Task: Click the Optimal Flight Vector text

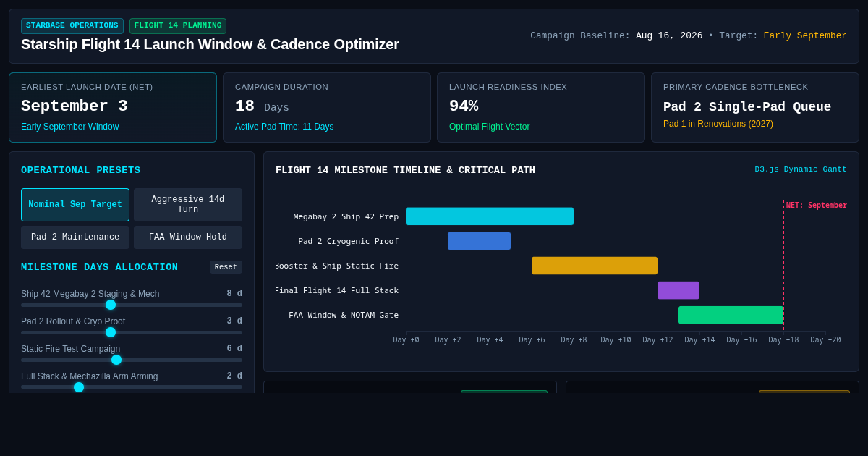Action: click(490, 127)
